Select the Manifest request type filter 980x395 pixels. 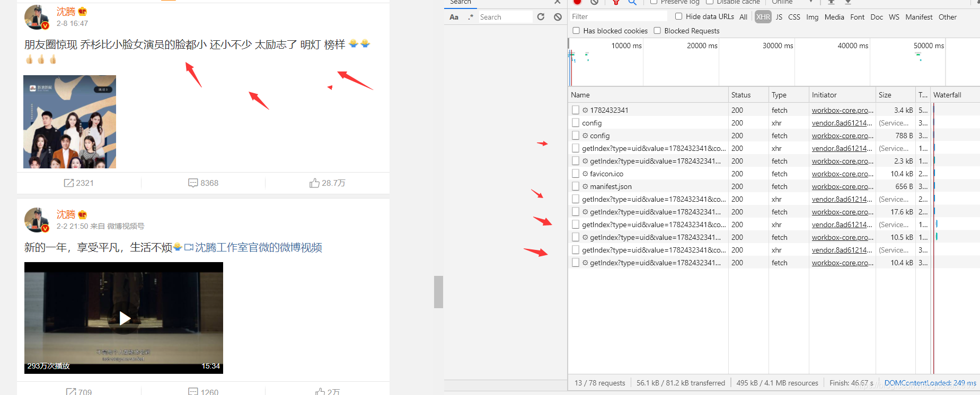[x=919, y=17]
